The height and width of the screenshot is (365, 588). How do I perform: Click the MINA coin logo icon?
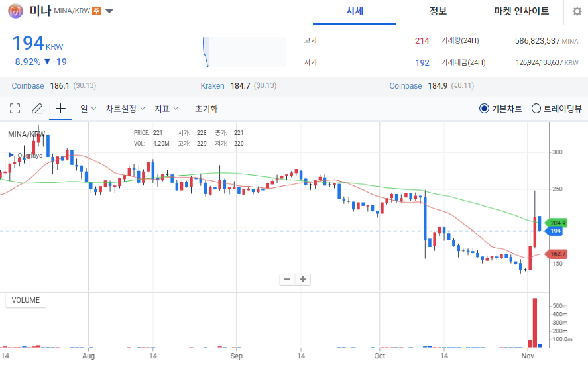(14, 11)
